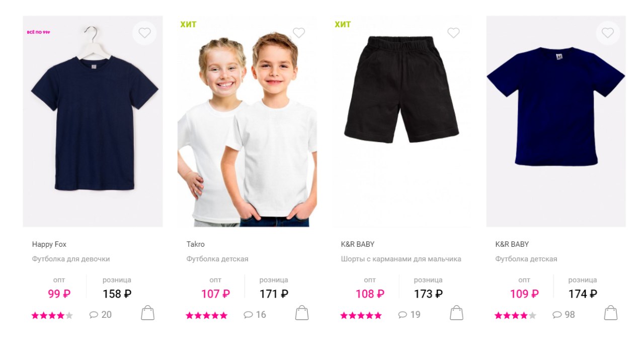Add Takro t-shirt to cart bag icon
The image size is (644, 348).
[302, 313]
